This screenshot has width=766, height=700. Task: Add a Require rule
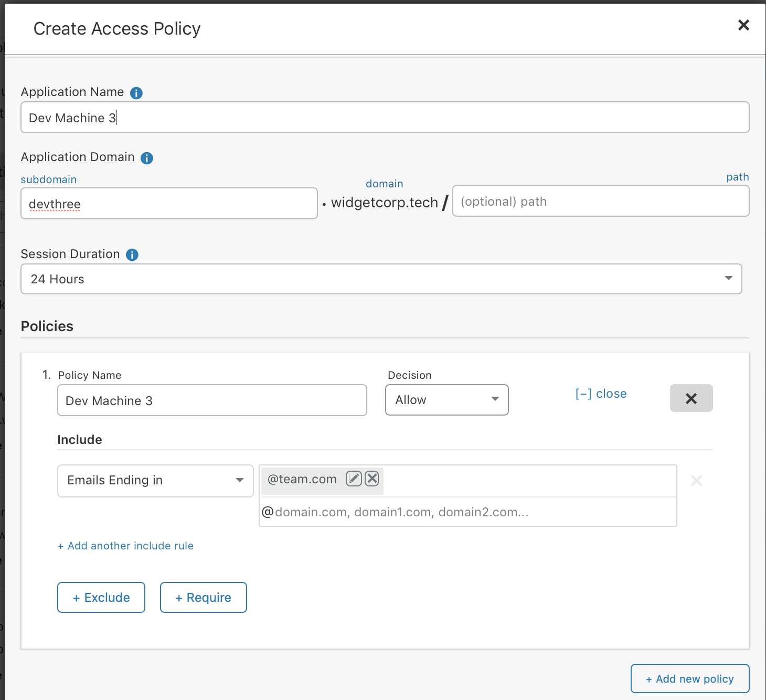click(x=204, y=597)
